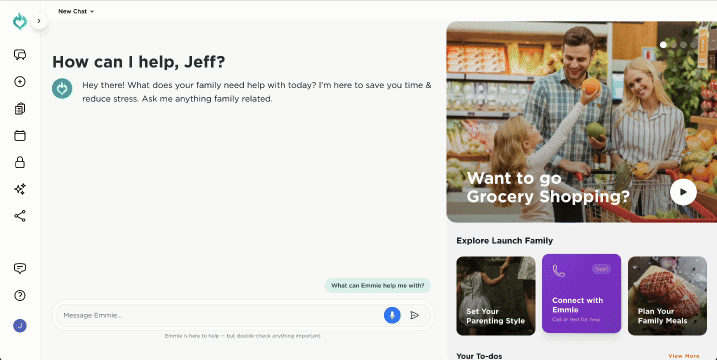Send message with the paper plane icon

pos(414,315)
